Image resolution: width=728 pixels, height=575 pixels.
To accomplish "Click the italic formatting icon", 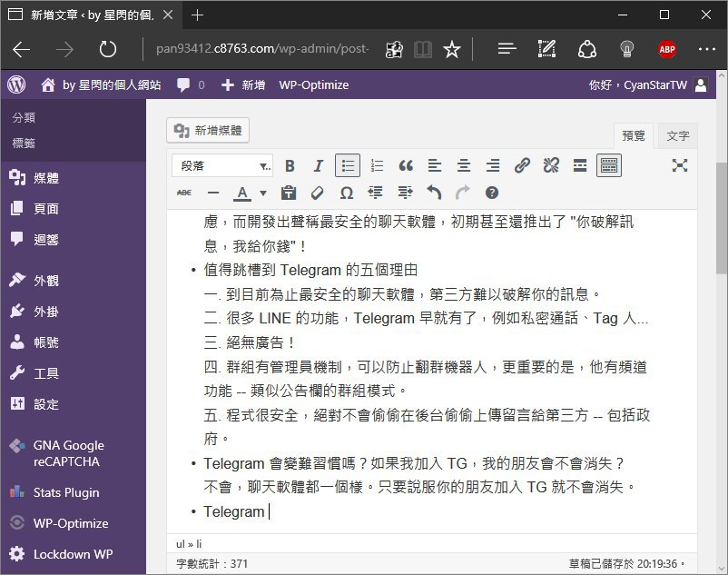I will pyautogui.click(x=318, y=165).
